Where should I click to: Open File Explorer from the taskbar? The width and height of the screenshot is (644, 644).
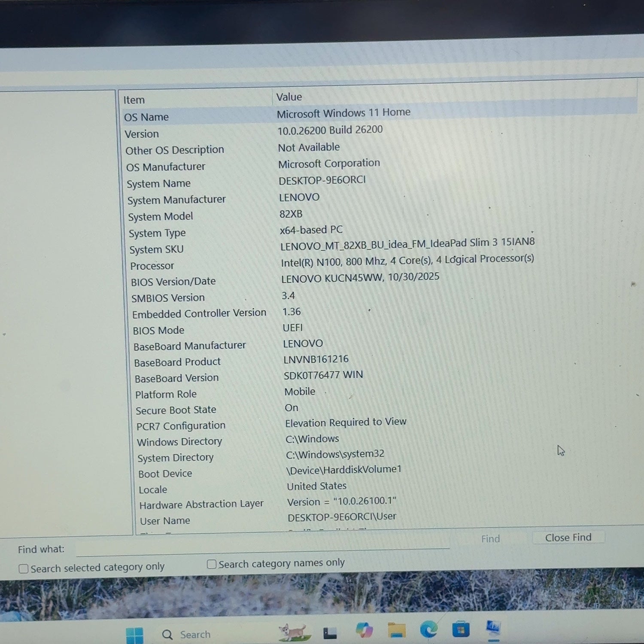(x=396, y=630)
